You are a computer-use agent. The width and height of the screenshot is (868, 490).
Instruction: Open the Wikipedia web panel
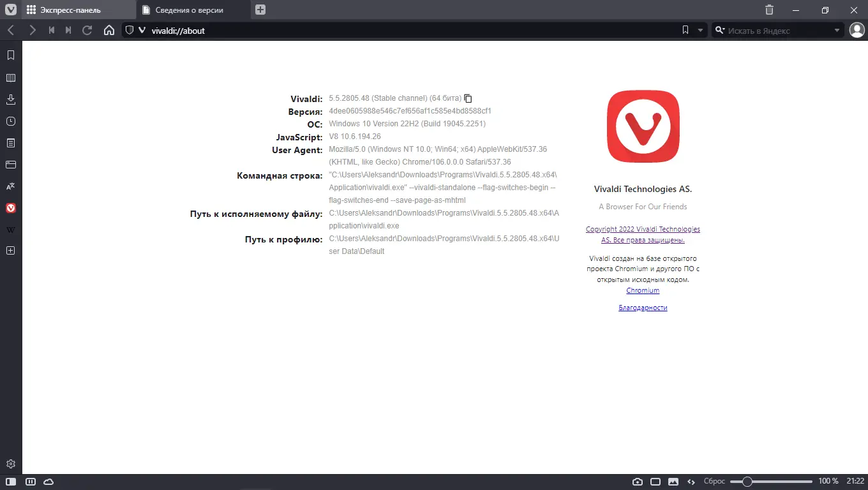click(11, 230)
